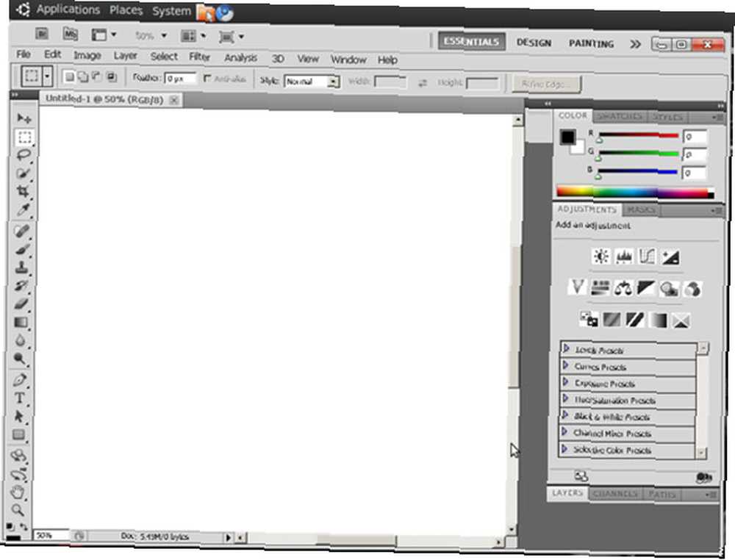Image resolution: width=735 pixels, height=560 pixels.
Task: Select the Rectangular Marquee tool in toolbox
Action: (24, 137)
